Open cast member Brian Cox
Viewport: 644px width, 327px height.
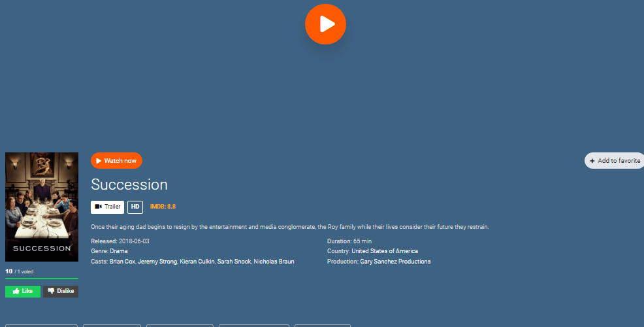coord(122,262)
